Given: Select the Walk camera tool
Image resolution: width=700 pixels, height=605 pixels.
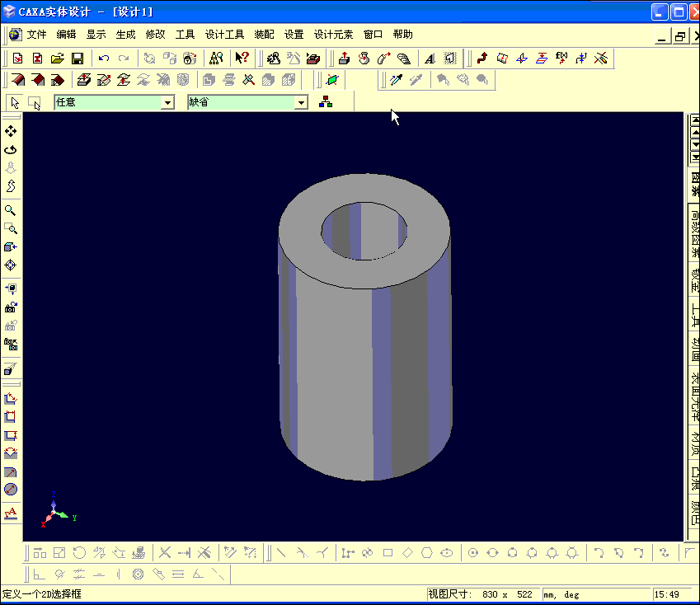Looking at the screenshot, I should [11, 186].
